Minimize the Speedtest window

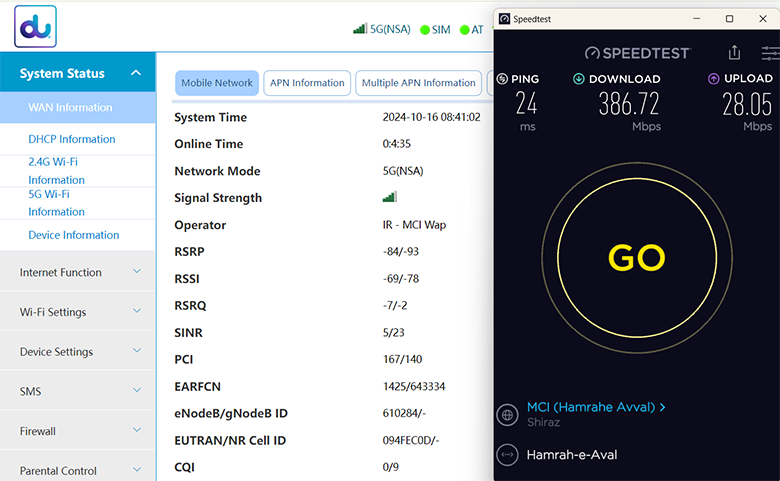pyautogui.click(x=696, y=19)
